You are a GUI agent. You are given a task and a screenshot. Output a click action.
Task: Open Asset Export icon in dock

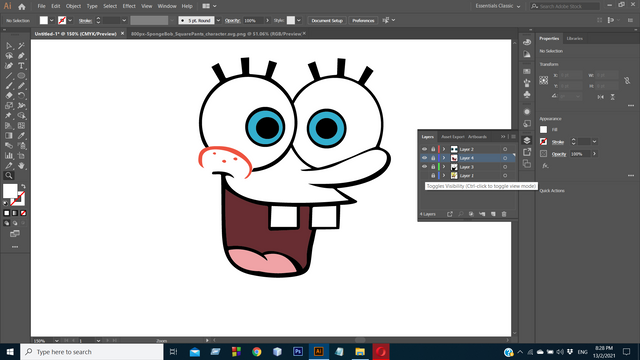(x=527, y=152)
